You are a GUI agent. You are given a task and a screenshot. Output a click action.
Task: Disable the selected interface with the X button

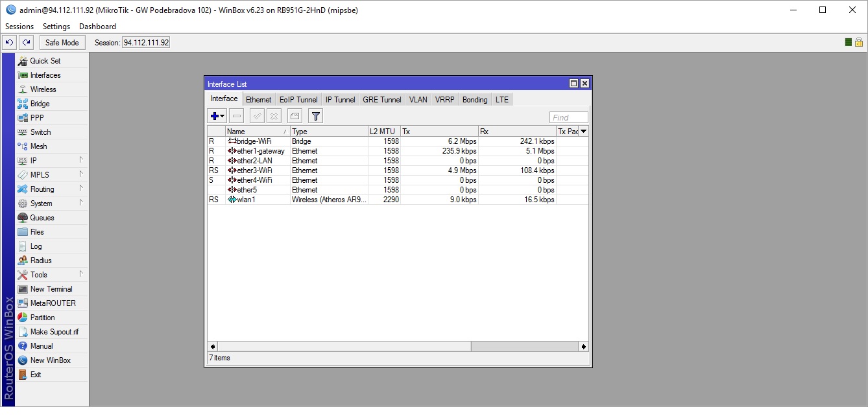274,116
